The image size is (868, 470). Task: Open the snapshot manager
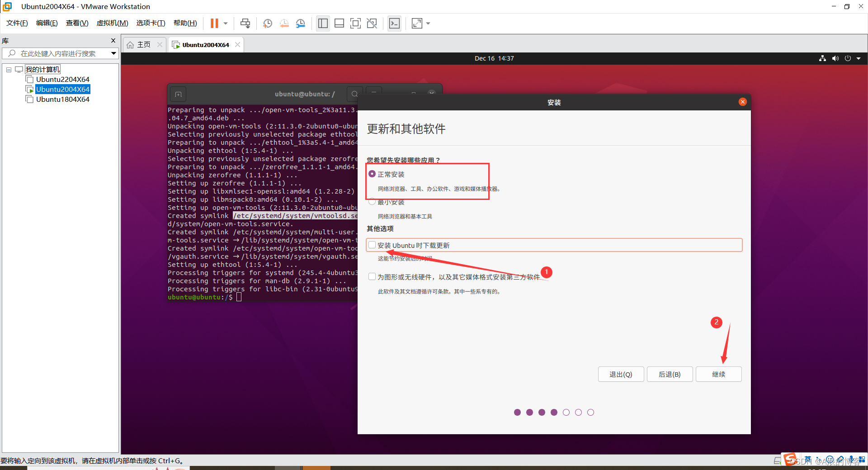301,23
